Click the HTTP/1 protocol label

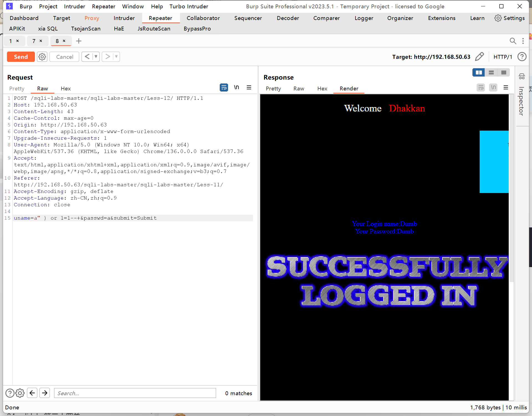[x=503, y=57]
